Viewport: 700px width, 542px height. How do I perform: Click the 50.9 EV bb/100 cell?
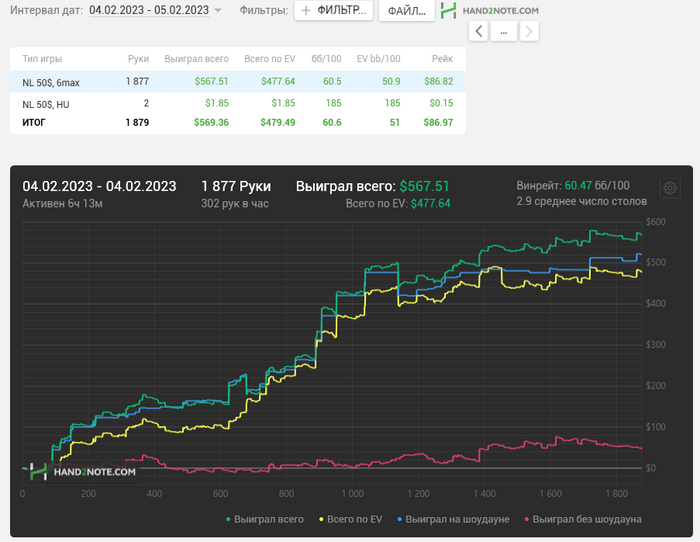pyautogui.click(x=391, y=81)
